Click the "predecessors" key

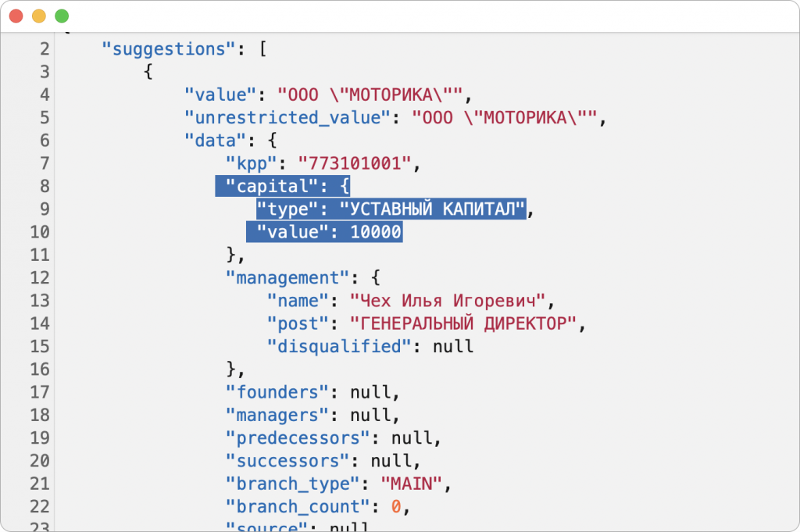pos(298,437)
